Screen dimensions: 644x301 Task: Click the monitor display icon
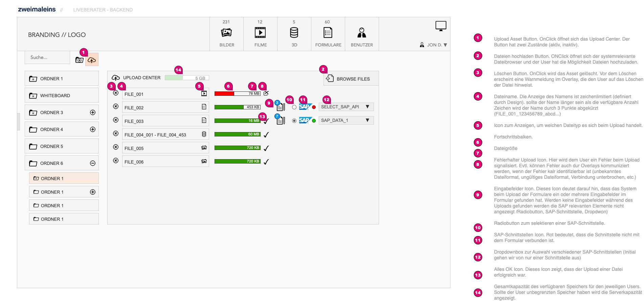click(x=441, y=26)
